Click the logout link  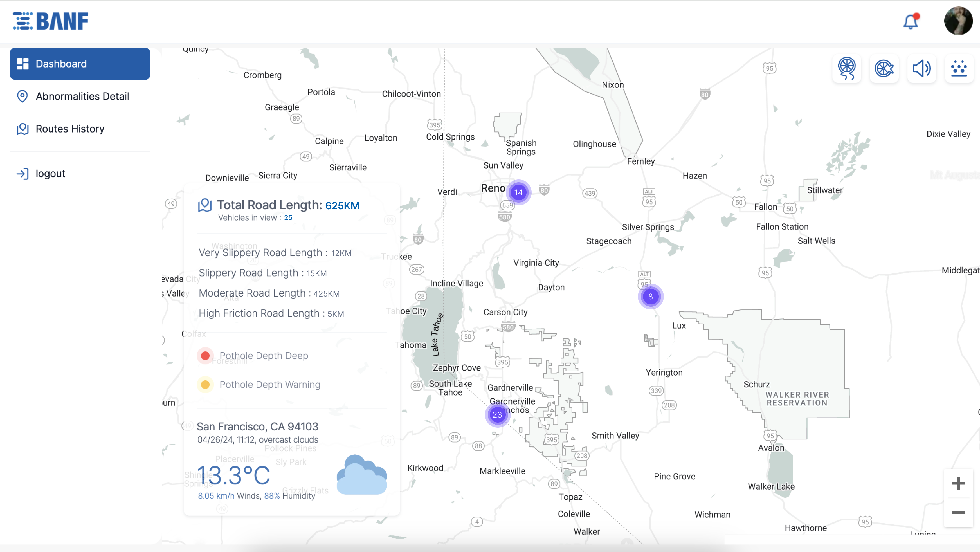click(x=50, y=174)
